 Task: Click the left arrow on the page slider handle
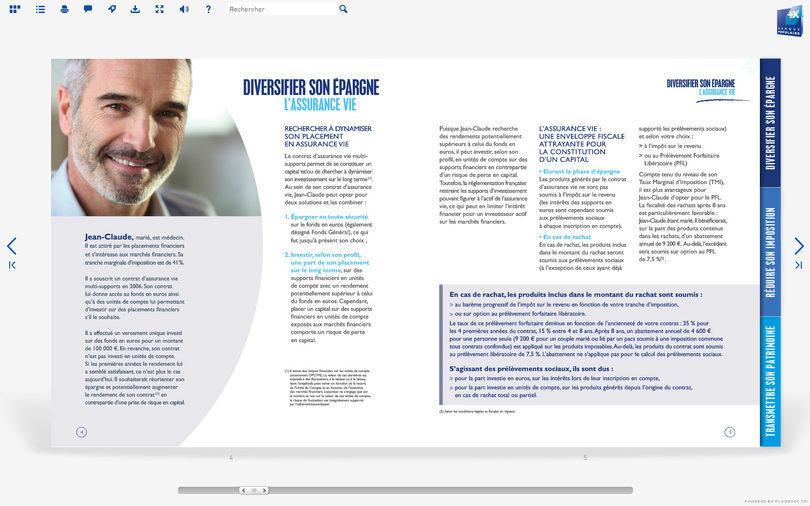[244, 490]
